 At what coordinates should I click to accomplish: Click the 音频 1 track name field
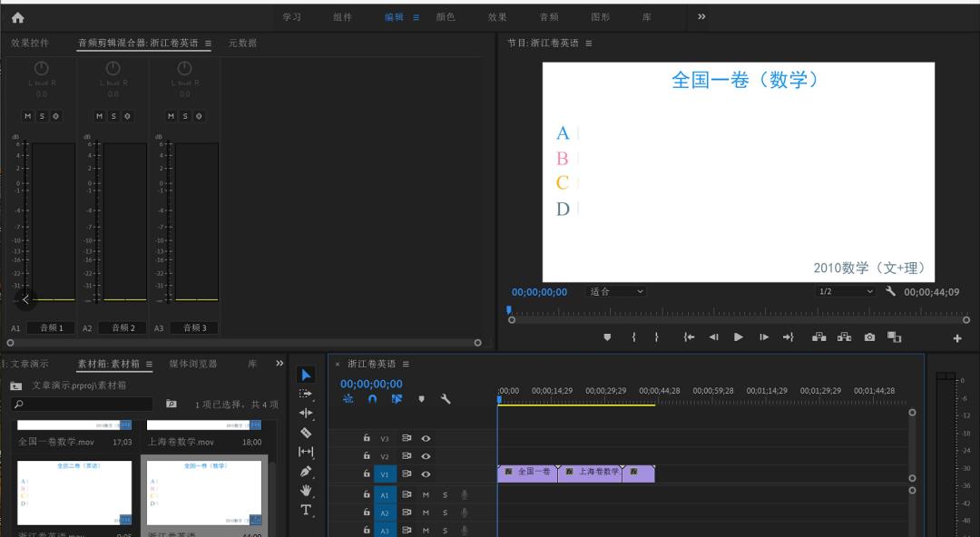[x=49, y=327]
